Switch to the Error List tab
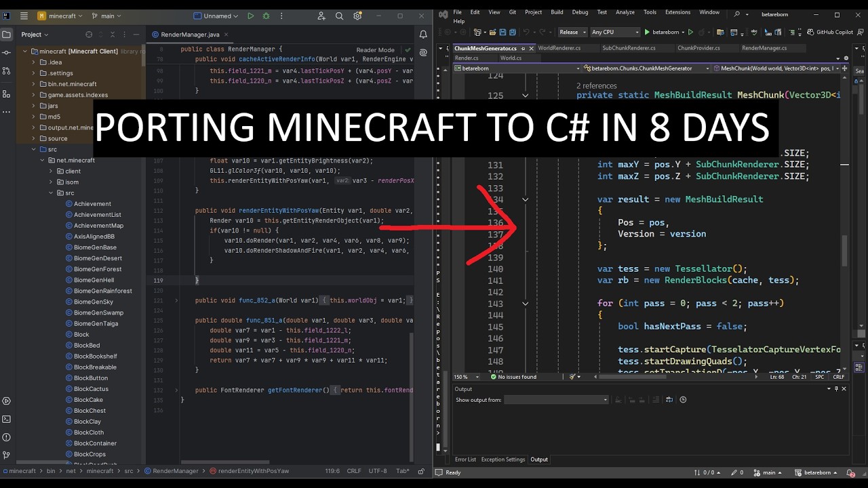This screenshot has height=488, width=868. point(465,460)
